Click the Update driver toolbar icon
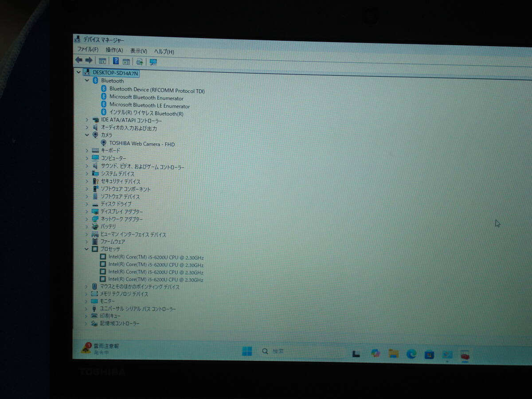532x399 pixels. click(x=140, y=62)
